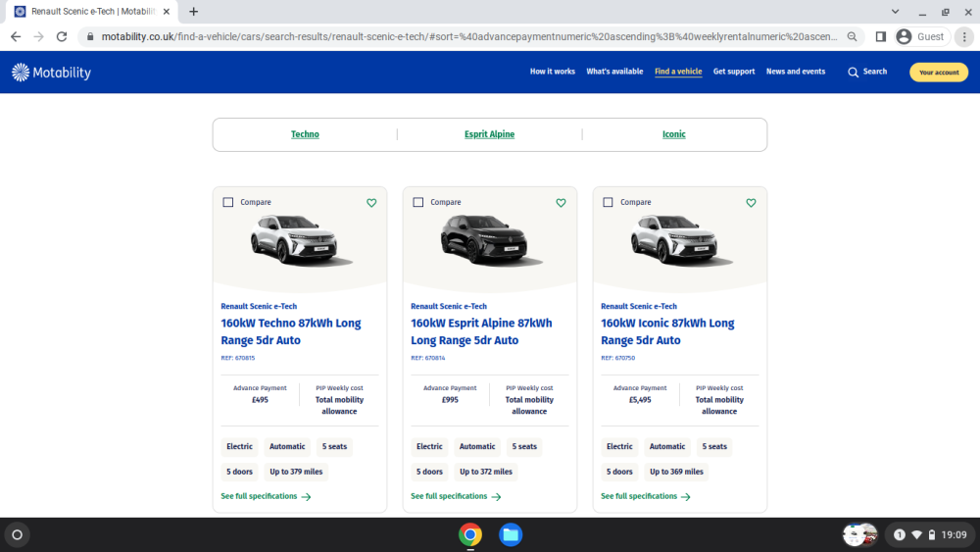Click the Iconic car image
Image resolution: width=980 pixels, height=552 pixels.
[681, 240]
